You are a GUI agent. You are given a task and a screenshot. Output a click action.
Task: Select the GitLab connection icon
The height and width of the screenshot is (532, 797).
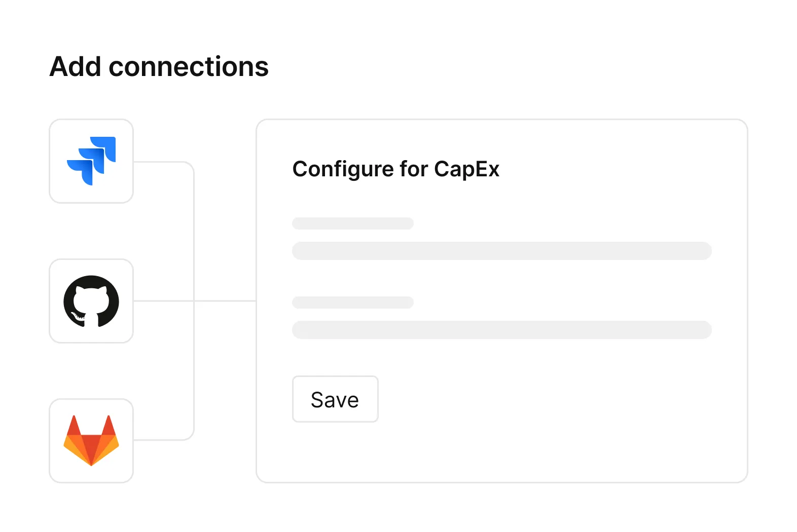(91, 441)
